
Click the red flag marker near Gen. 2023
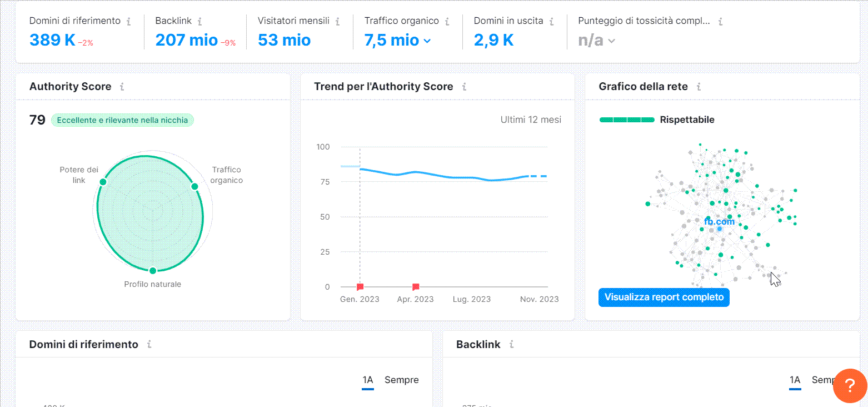(x=359, y=286)
